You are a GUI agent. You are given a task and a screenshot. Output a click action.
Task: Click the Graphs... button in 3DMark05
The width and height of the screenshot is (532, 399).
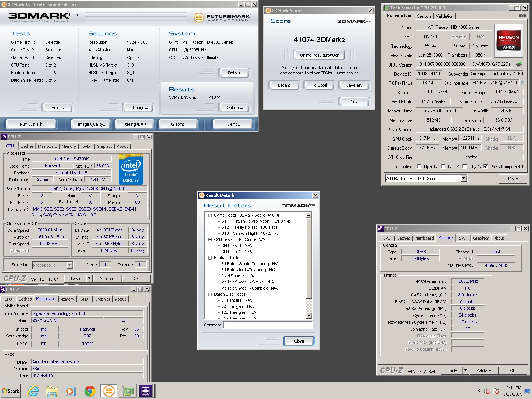[179, 124]
